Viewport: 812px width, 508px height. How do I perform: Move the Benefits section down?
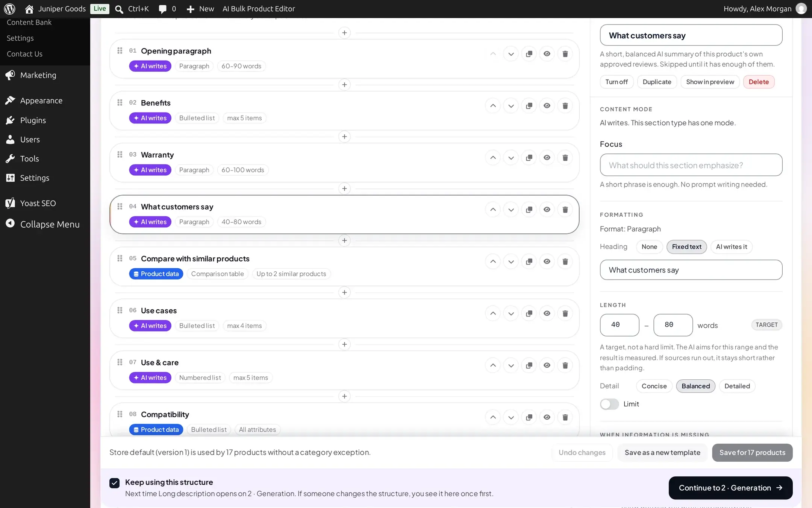pyautogui.click(x=511, y=106)
